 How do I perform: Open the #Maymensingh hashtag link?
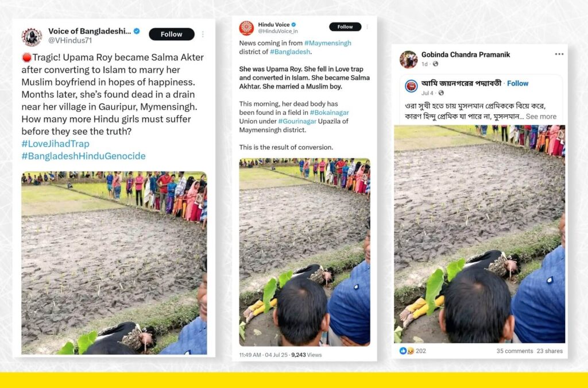coord(328,43)
